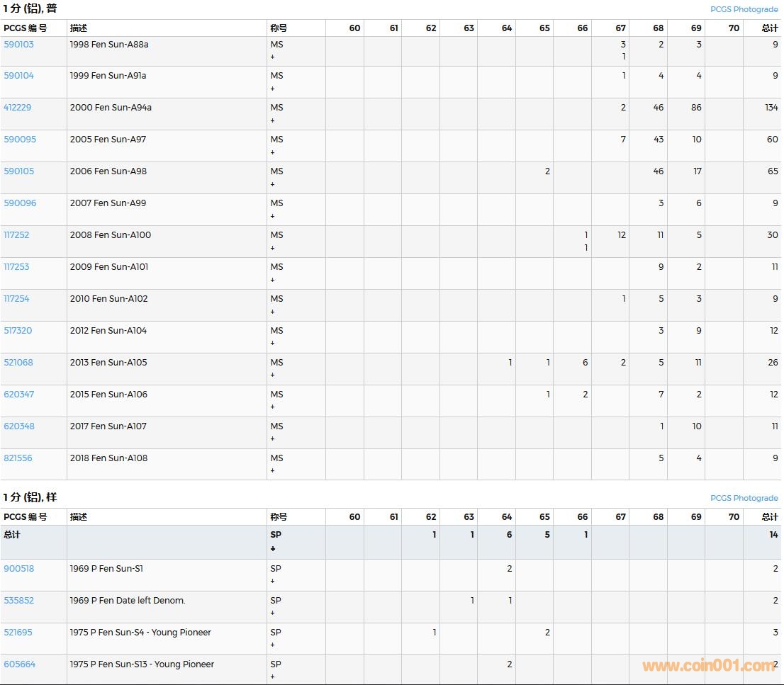Viewport: 784px width, 685px height.
Task: Open the 605664 coin link
Action: (x=19, y=664)
